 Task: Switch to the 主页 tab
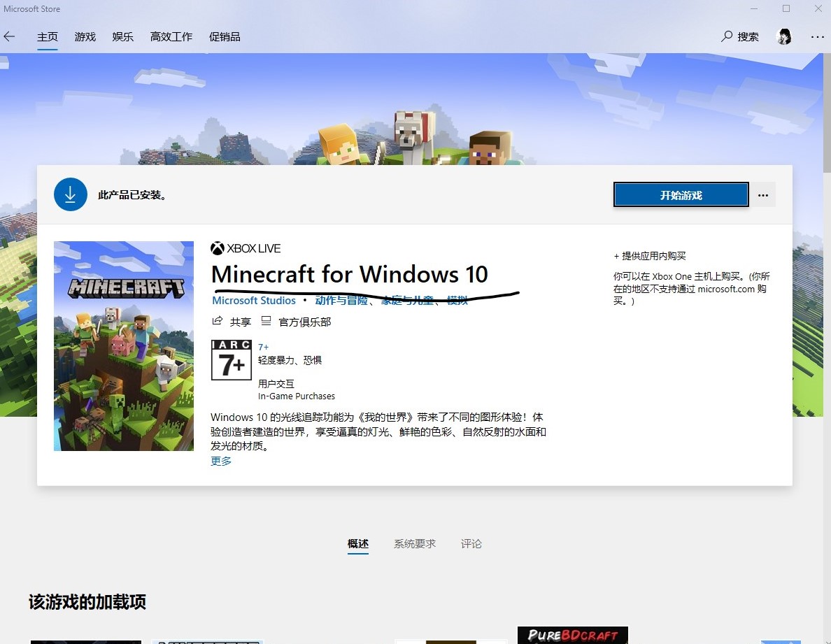[47, 36]
